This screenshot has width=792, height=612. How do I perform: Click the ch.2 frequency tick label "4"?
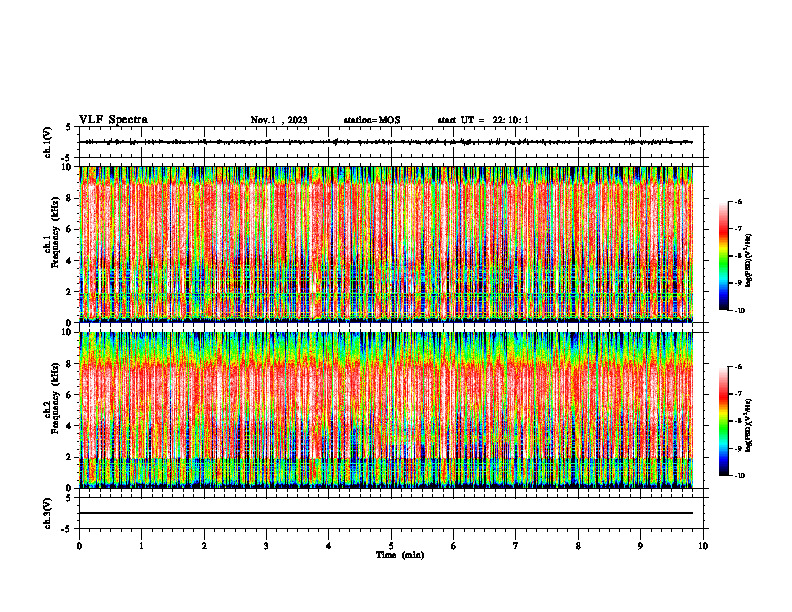pyautogui.click(x=70, y=426)
